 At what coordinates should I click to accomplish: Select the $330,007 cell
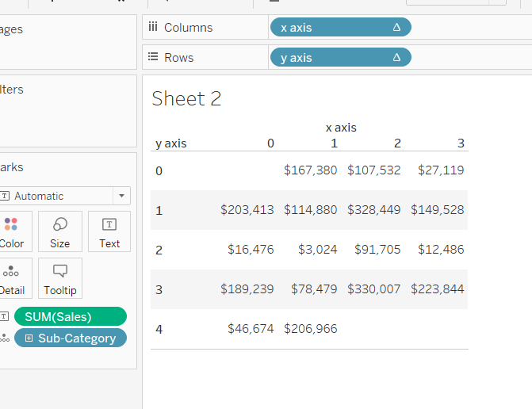coord(374,289)
